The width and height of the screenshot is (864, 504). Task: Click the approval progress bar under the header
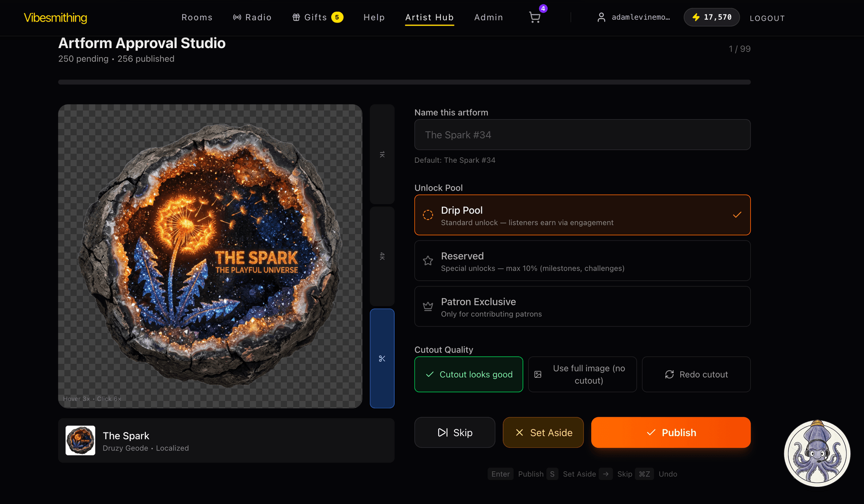404,82
